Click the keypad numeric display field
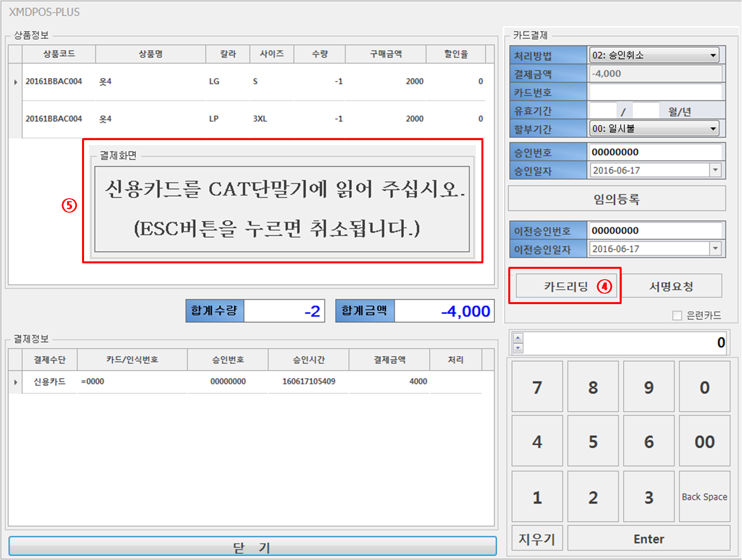The image size is (742, 560). pyautogui.click(x=626, y=342)
